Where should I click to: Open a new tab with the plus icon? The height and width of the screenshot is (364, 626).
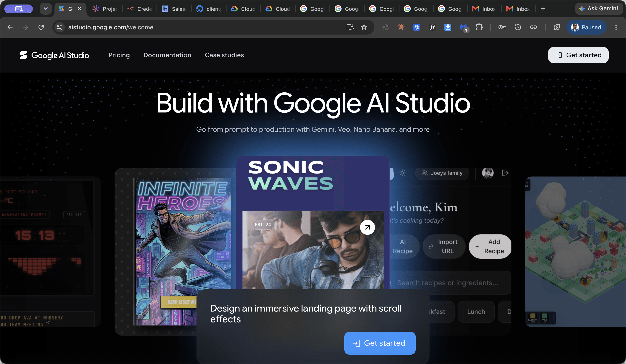(543, 9)
